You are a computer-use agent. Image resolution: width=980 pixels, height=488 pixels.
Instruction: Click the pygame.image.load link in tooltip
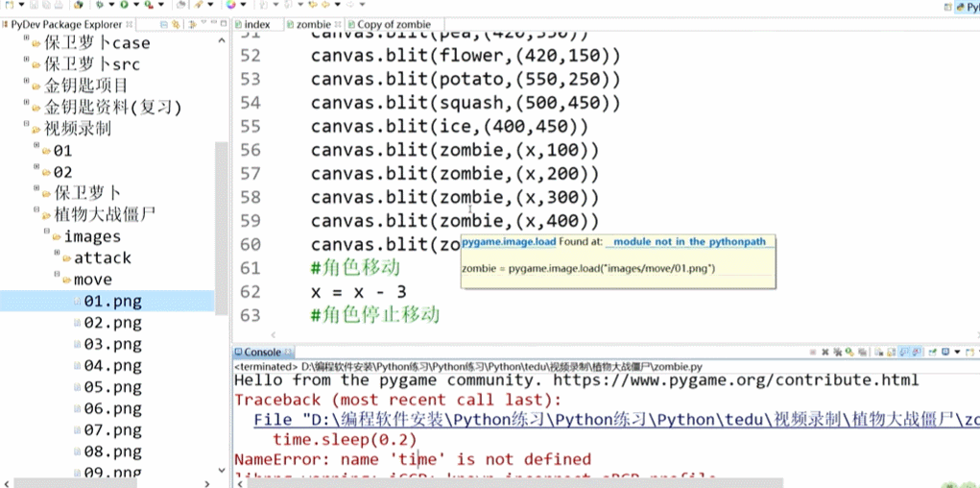[509, 241]
